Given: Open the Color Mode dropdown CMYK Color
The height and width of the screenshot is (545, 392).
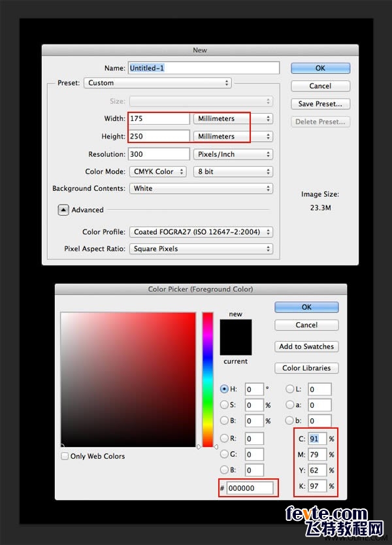Looking at the screenshot, I should point(158,171).
